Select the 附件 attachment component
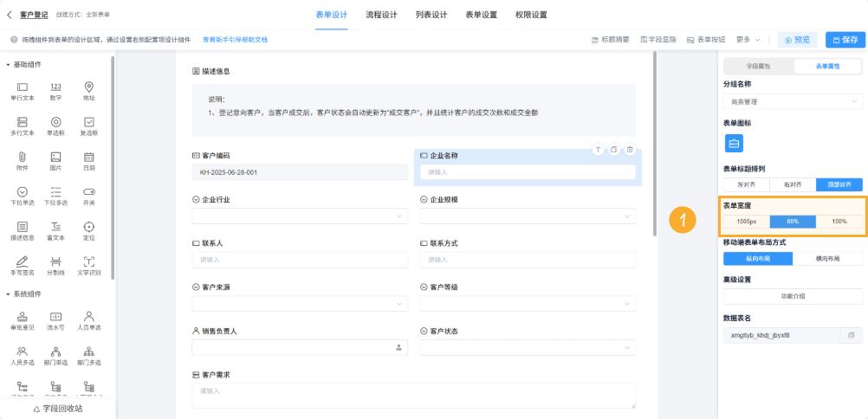 coord(23,161)
